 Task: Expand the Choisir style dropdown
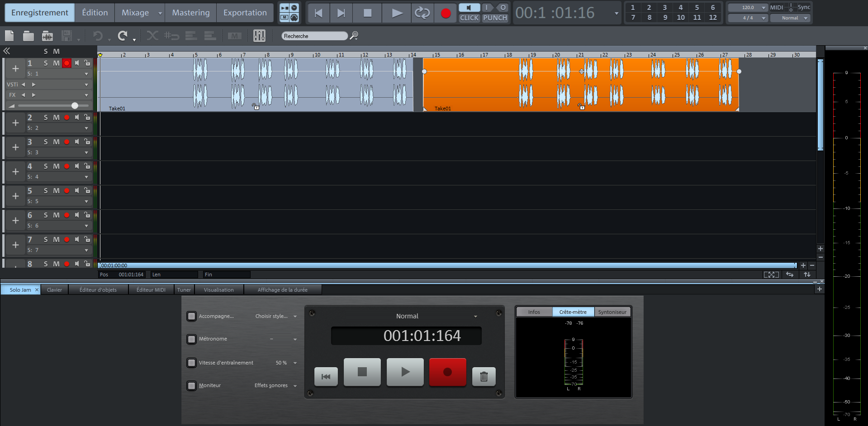pyautogui.click(x=295, y=317)
